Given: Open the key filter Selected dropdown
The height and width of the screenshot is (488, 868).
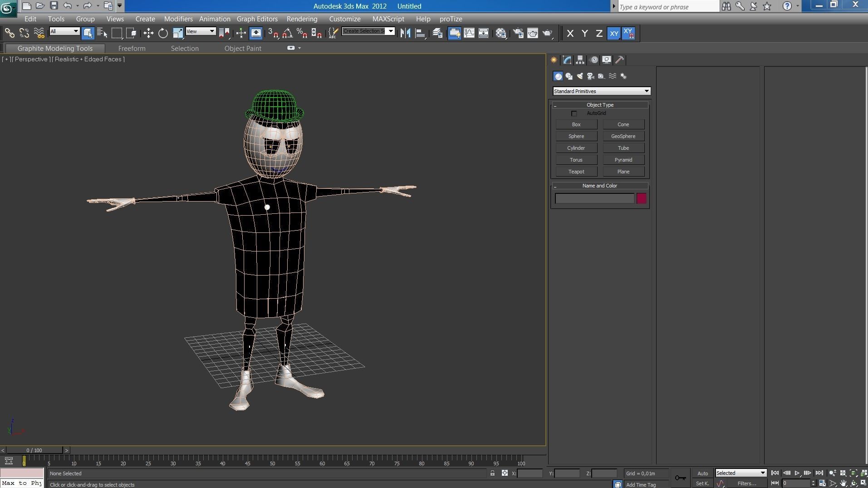Looking at the screenshot, I should pyautogui.click(x=740, y=473).
